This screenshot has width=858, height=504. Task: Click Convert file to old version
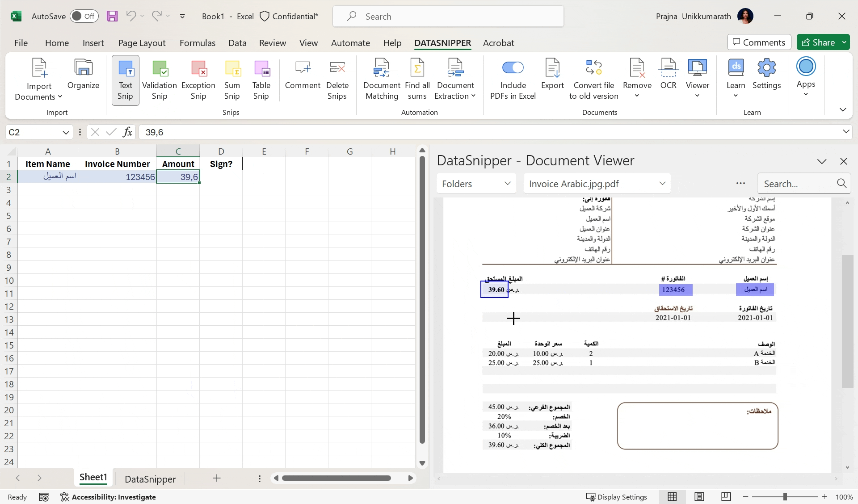coord(594,80)
